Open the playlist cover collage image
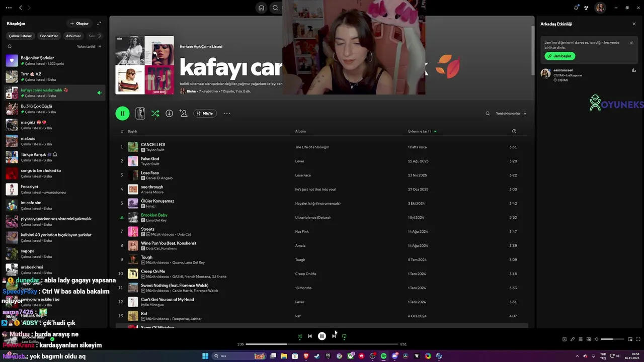This screenshot has width=644, height=362. (x=145, y=65)
